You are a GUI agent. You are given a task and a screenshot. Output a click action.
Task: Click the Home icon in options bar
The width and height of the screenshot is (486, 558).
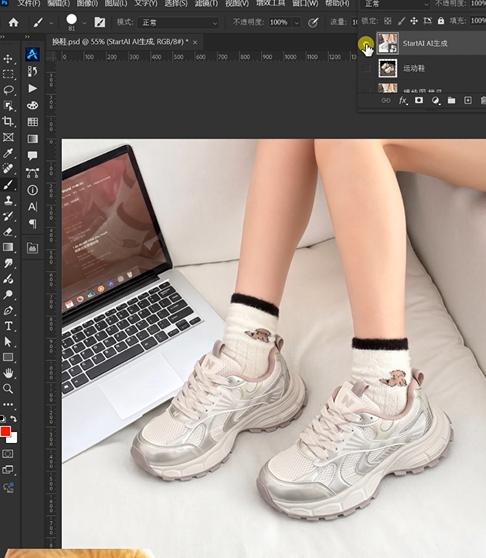point(14,23)
